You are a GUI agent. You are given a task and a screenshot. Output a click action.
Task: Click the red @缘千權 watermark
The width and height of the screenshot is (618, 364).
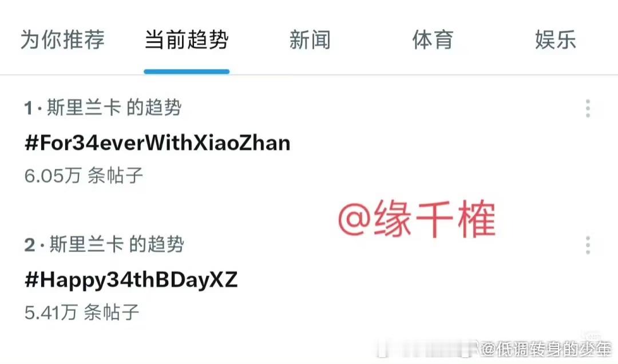417,219
